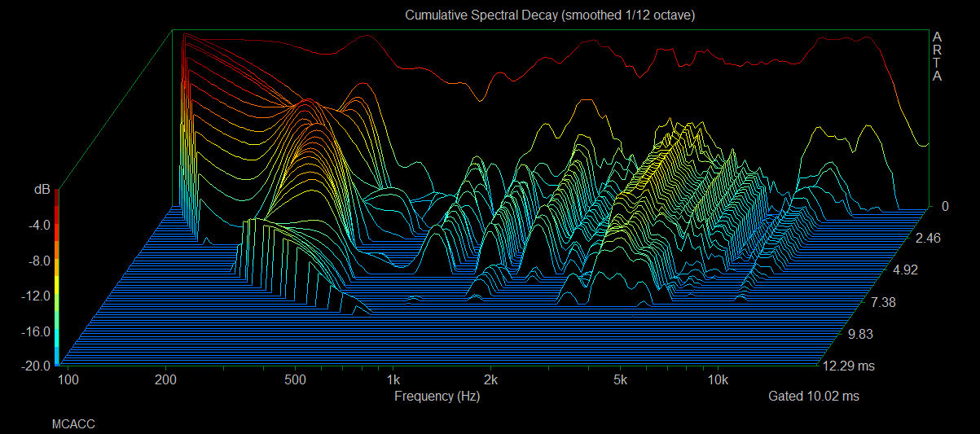The height and width of the screenshot is (434, 980).
Task: Click the -20.0 dB scale value
Action: click(x=36, y=366)
